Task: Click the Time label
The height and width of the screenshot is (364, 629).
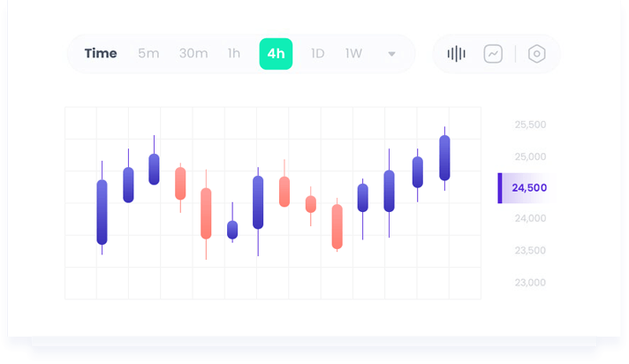Action: [101, 53]
